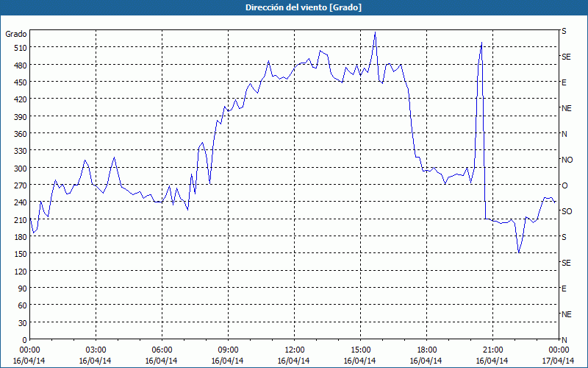Click the 00:00 label above 16/04/14
Image resolution: width=588 pixels, height=368 pixels.
click(x=29, y=350)
